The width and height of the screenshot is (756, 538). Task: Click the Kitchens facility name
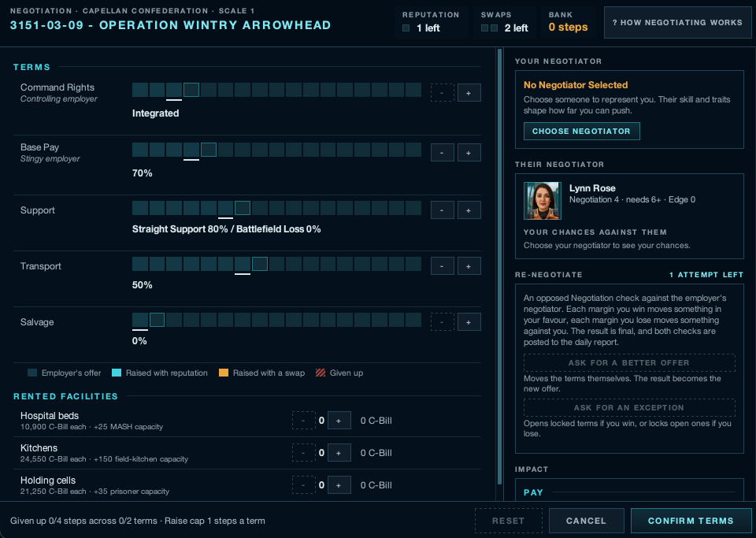click(39, 448)
